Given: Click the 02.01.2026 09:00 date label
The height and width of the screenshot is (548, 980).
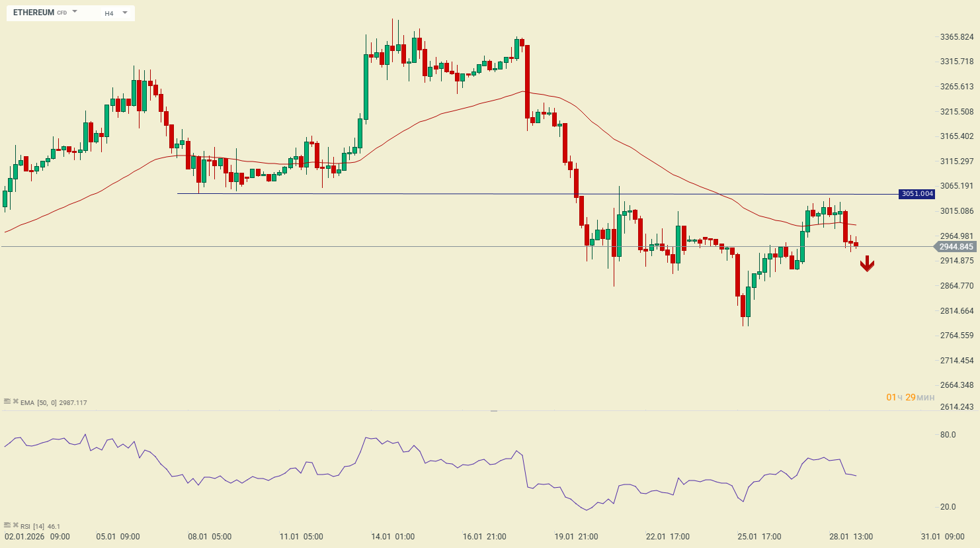Looking at the screenshot, I should pos(37,537).
